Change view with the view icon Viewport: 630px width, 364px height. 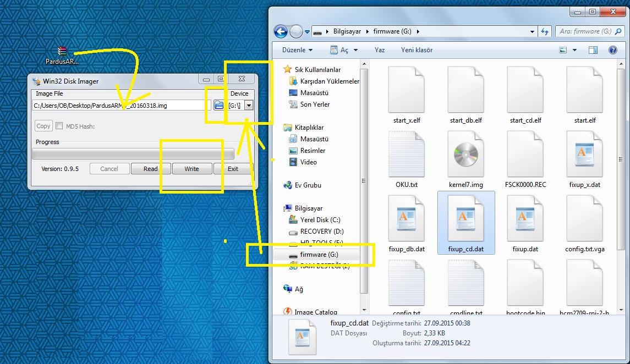pos(563,50)
